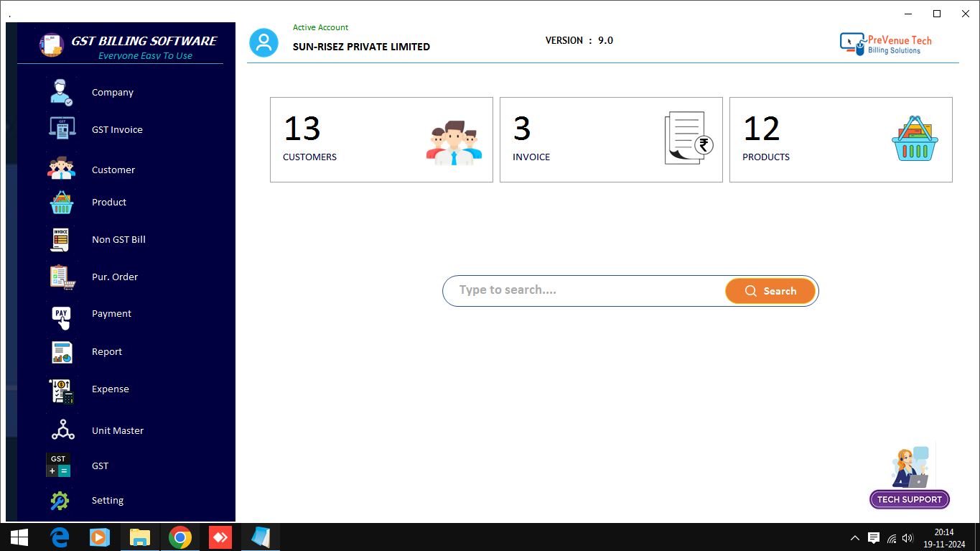Click into the Type to search field
This screenshot has height=551, width=980.
pyautogui.click(x=585, y=290)
